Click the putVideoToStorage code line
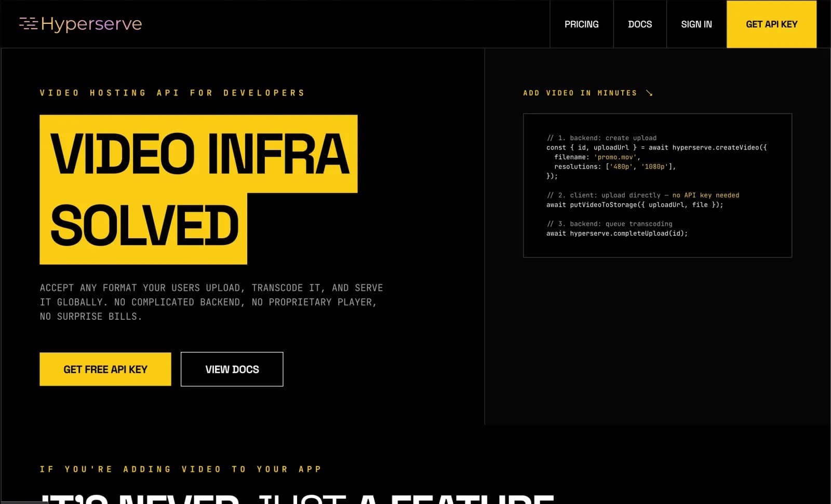Viewport: 831px width, 504px height. [635, 205]
